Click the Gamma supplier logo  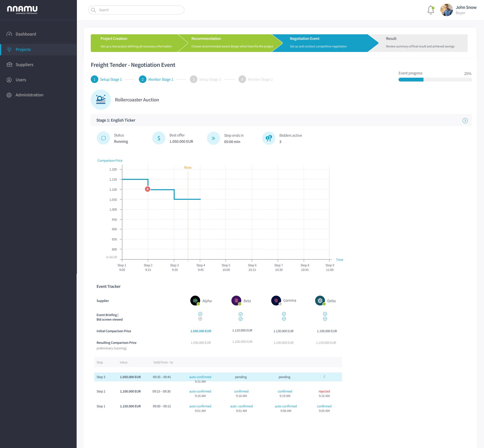276,301
